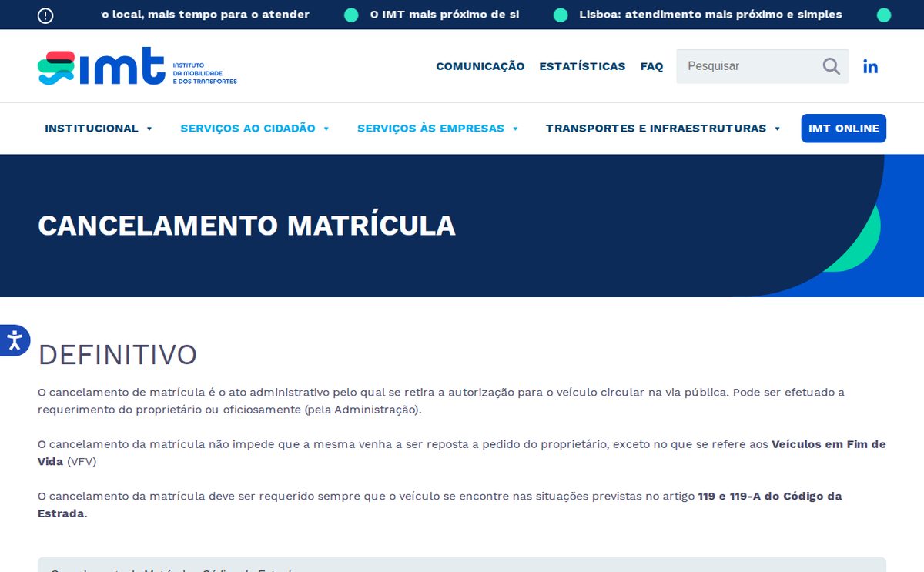This screenshot has height=572, width=924.
Task: Click the alert info icon in top bar
Action: 45,15
